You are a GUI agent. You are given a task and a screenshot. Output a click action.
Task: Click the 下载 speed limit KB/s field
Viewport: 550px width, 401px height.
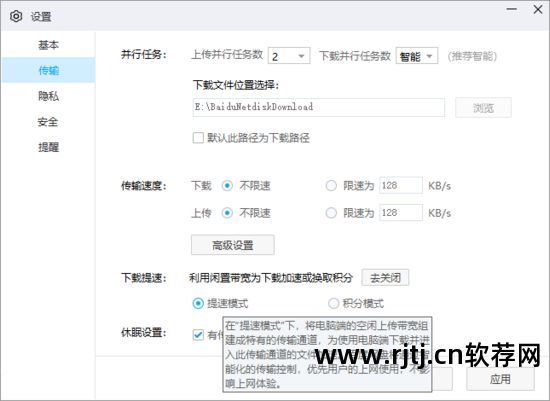tap(401, 185)
